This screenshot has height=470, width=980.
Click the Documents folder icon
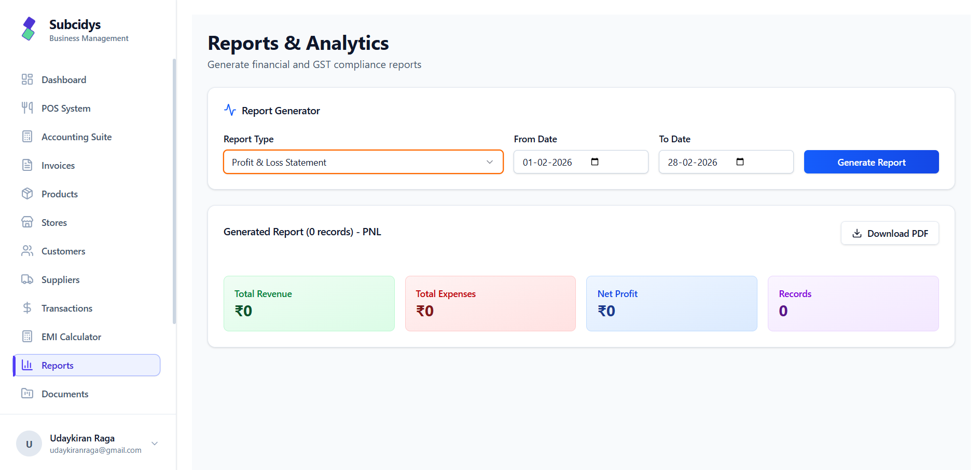coord(27,394)
